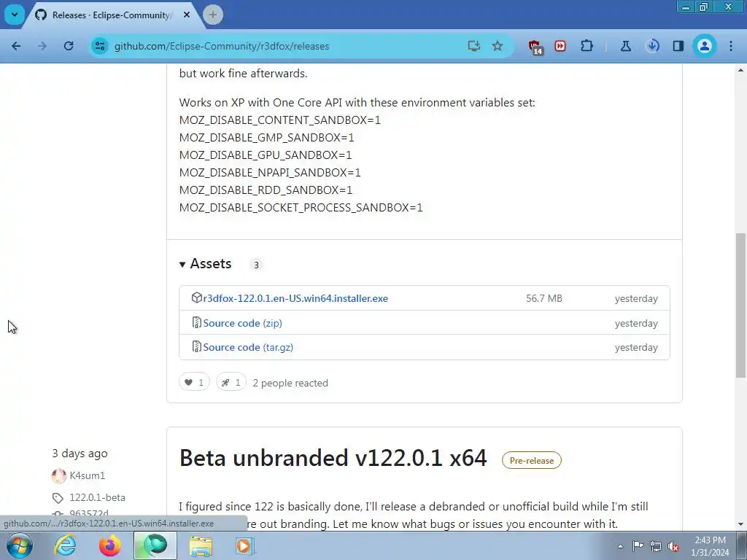This screenshot has width=747, height=560.
Task: Click the Pre-release label badge
Action: pyautogui.click(x=532, y=461)
